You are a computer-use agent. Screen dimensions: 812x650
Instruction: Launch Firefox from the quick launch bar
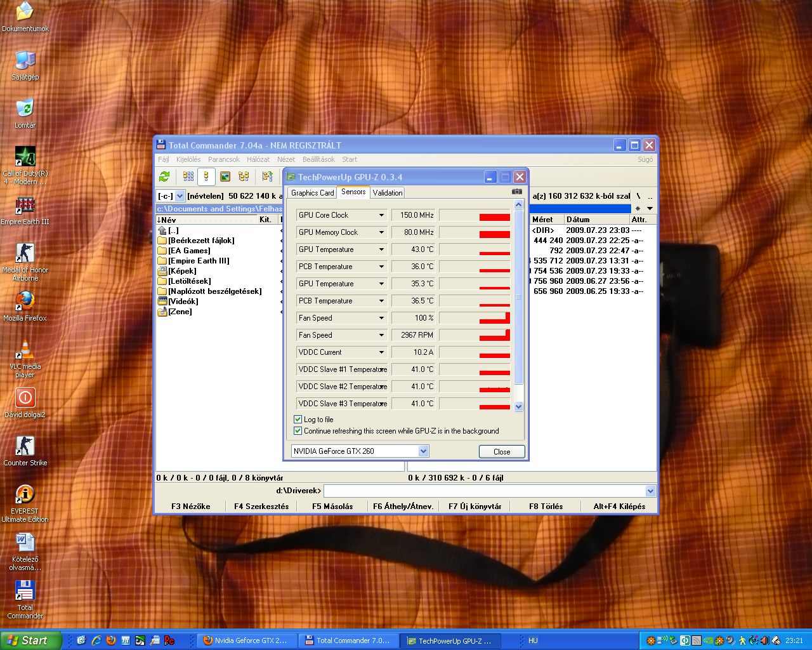click(x=111, y=640)
